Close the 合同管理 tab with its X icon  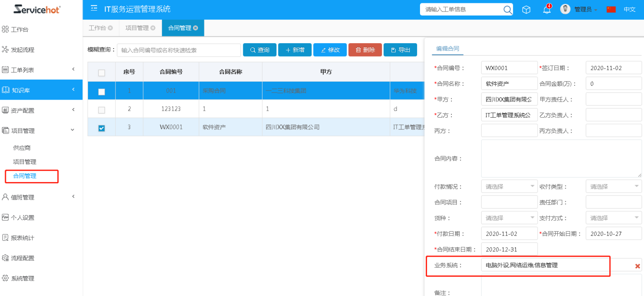196,28
